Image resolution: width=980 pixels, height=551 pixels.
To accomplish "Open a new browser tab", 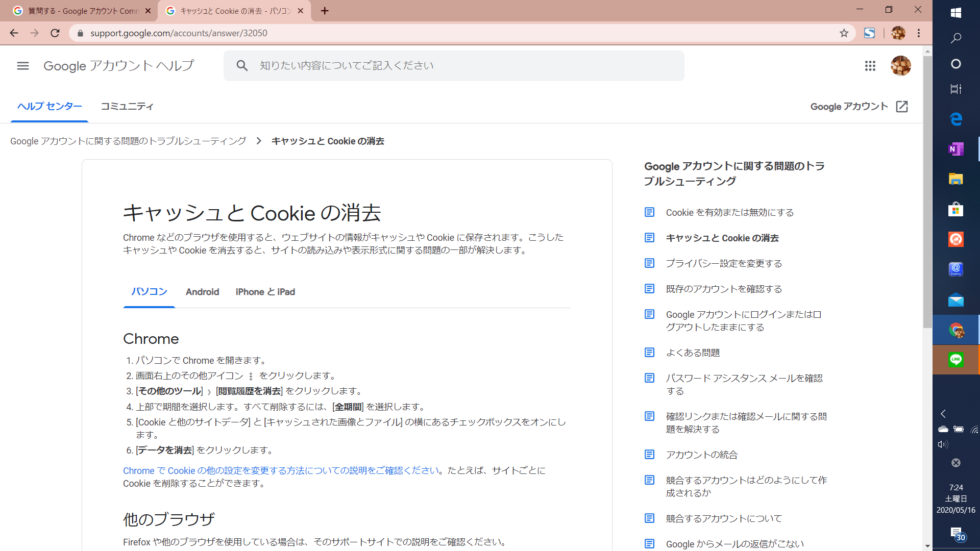I will [325, 11].
